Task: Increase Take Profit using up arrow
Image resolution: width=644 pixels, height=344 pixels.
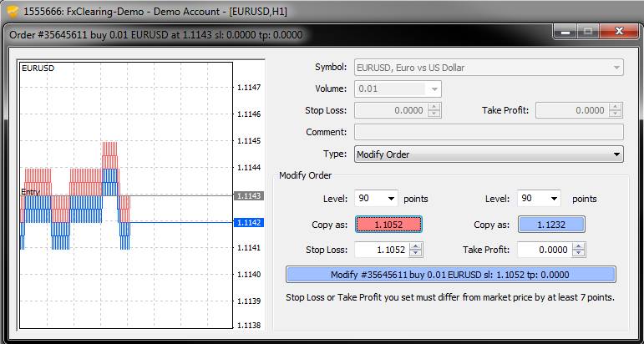Action: pyautogui.click(x=579, y=245)
